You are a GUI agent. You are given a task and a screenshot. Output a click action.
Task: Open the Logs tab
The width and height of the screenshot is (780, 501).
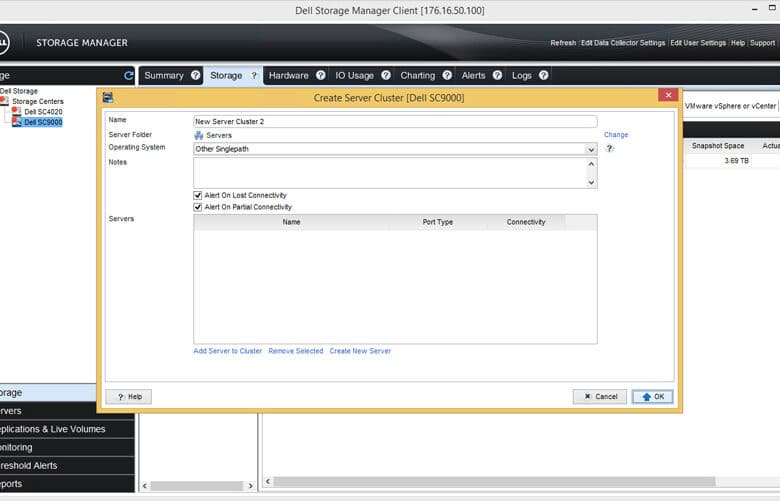click(522, 76)
